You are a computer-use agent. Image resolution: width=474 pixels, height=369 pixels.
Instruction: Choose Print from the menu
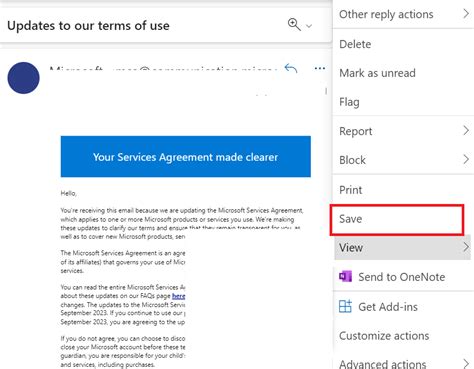click(x=403, y=190)
